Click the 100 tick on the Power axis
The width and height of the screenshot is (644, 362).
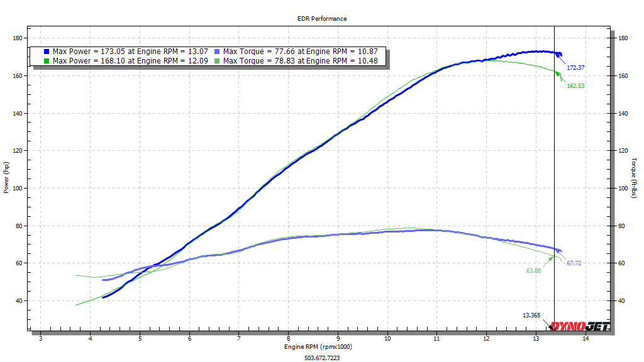[18, 189]
